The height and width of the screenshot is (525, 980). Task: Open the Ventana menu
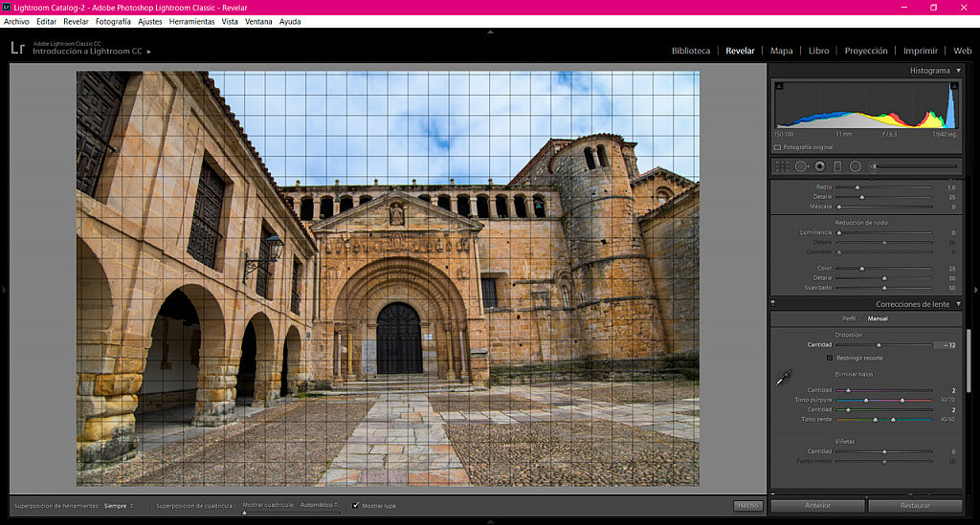(x=258, y=21)
